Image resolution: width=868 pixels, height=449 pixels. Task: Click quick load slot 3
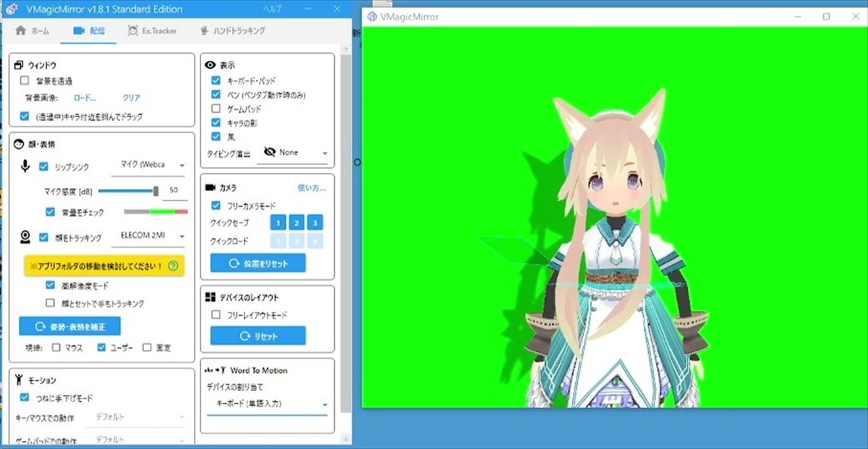coord(315,241)
